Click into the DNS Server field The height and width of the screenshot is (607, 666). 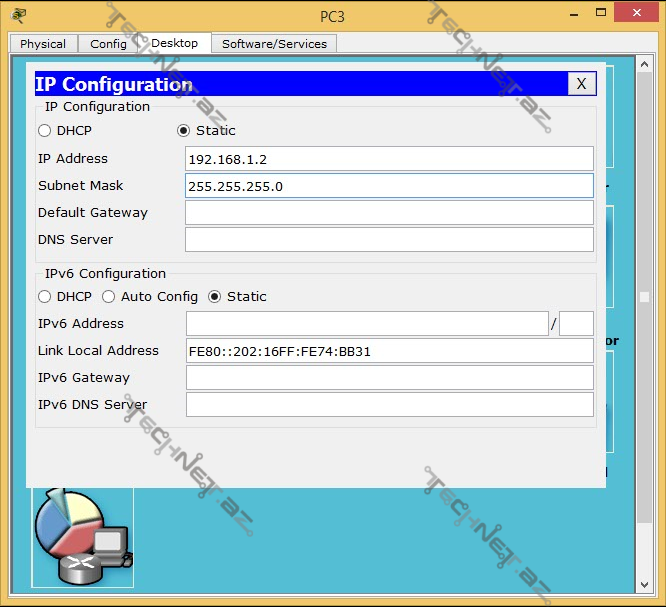(x=389, y=240)
